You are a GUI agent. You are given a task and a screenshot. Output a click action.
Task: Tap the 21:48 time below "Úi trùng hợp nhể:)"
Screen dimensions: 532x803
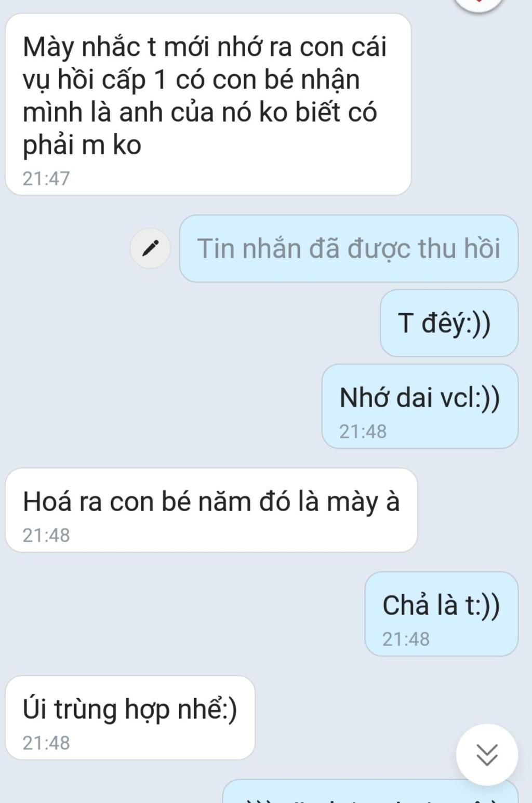pyautogui.click(x=46, y=743)
